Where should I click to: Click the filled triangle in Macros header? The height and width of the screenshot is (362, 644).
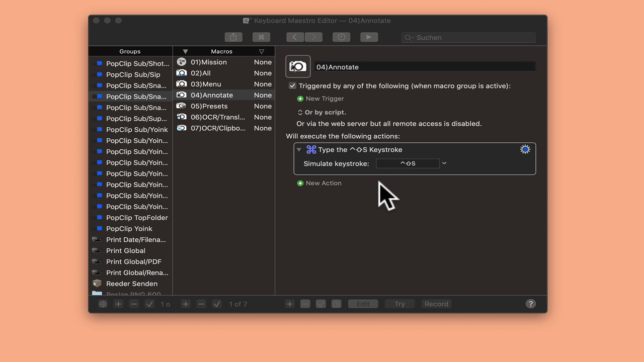[x=185, y=51]
